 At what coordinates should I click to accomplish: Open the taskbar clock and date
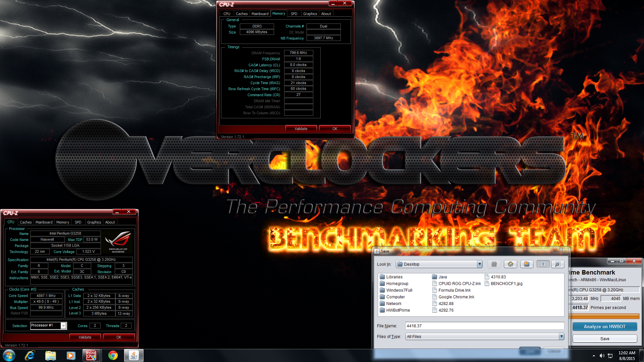click(627, 355)
